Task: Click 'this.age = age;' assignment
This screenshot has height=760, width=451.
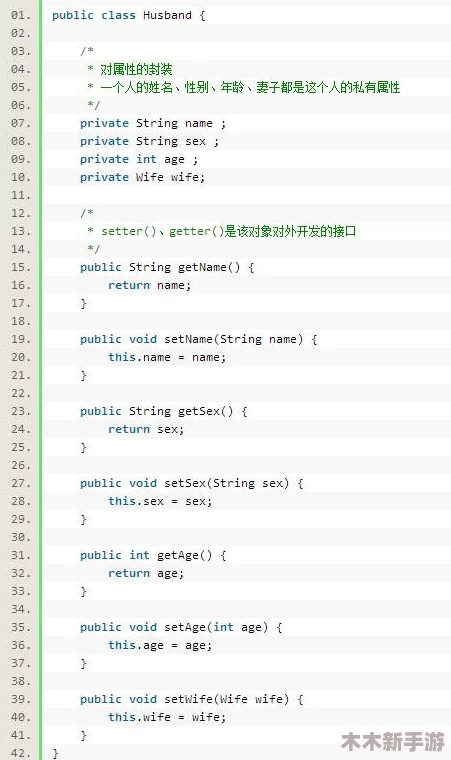Action: (160, 646)
